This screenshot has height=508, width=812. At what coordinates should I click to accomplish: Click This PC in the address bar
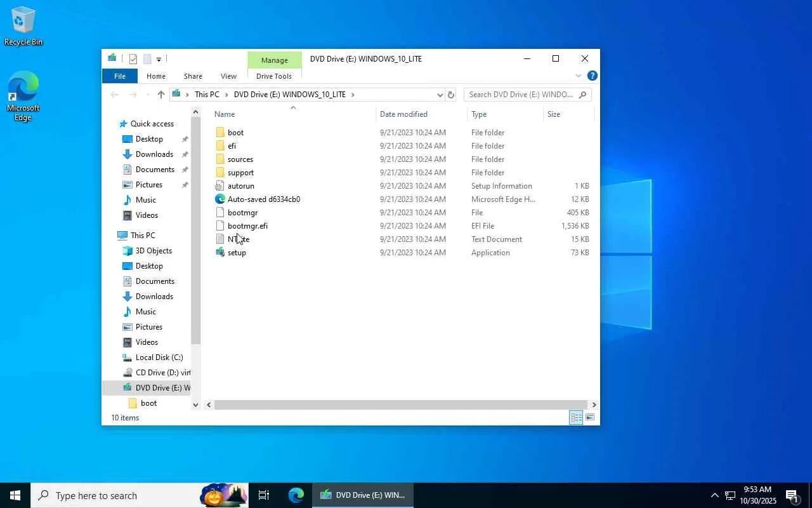pos(207,95)
